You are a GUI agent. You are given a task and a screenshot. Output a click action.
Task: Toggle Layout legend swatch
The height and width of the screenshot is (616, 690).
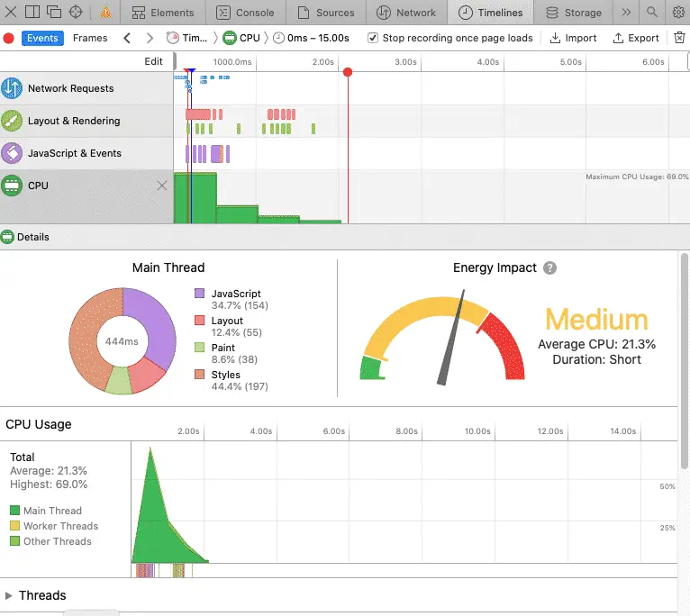[x=199, y=321]
